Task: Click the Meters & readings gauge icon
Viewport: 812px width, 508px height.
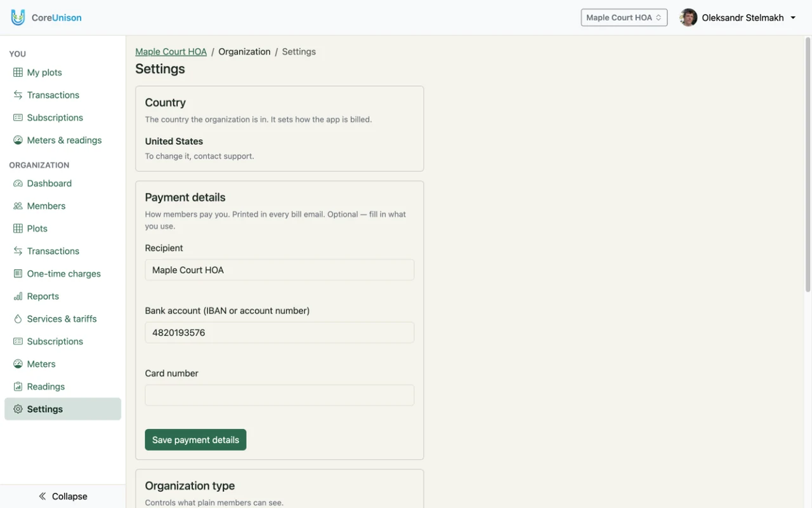Action: [x=18, y=140]
